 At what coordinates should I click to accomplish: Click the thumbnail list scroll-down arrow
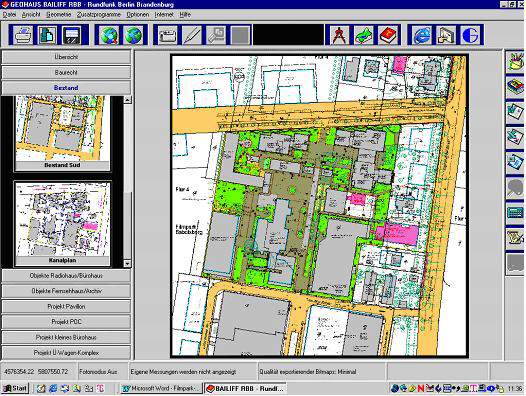pos(127,263)
